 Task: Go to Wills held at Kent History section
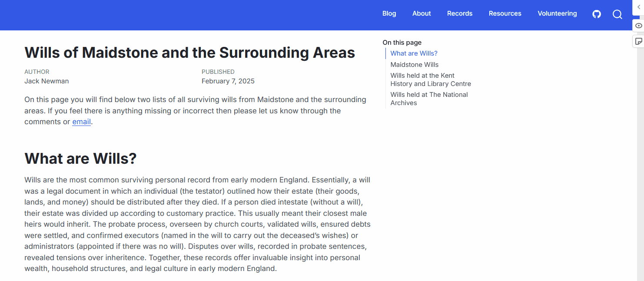431,79
